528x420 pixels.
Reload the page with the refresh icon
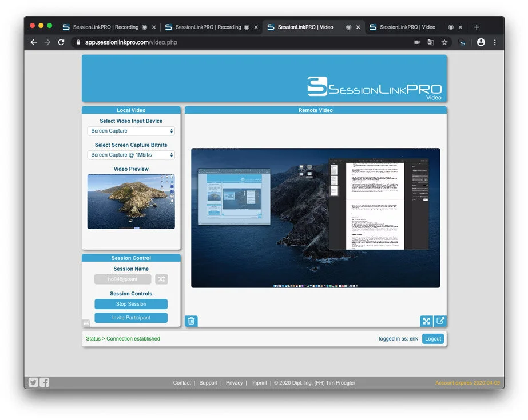pos(61,42)
